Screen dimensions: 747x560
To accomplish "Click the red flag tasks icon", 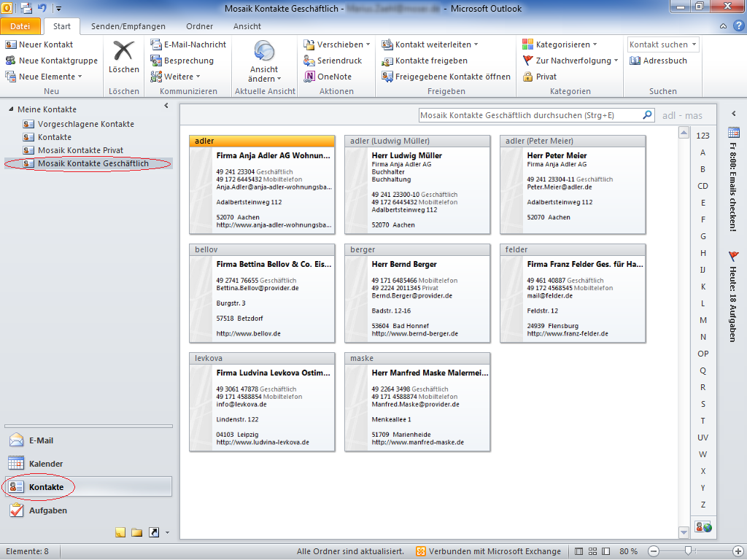I will coord(734,256).
